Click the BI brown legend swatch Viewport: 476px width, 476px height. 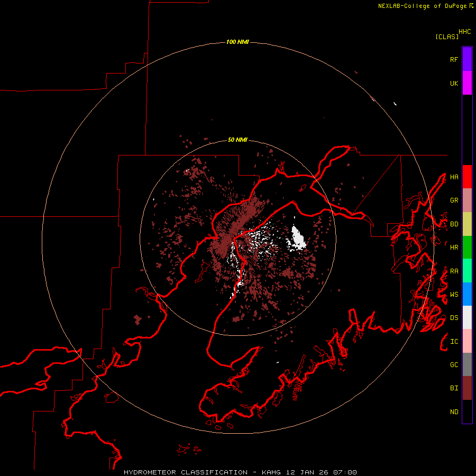point(467,388)
